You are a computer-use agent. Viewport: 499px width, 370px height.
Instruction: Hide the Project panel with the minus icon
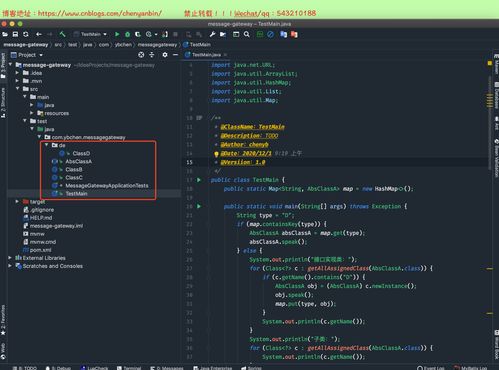pos(175,55)
